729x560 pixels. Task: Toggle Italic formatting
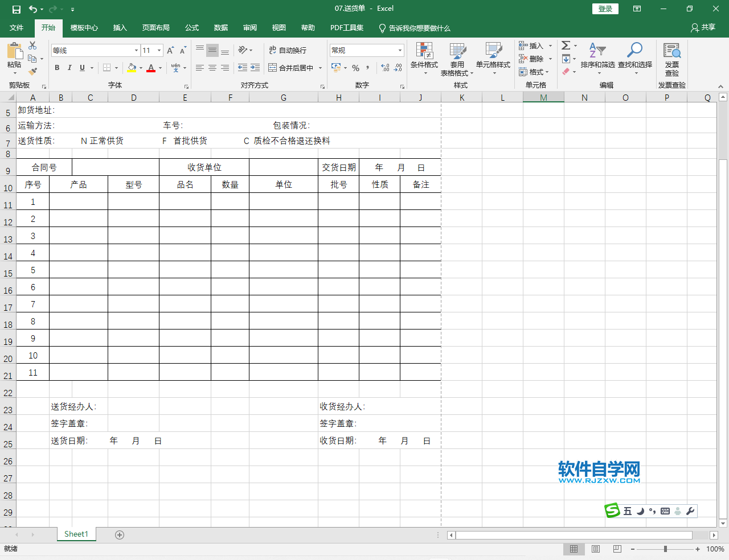tap(69, 68)
